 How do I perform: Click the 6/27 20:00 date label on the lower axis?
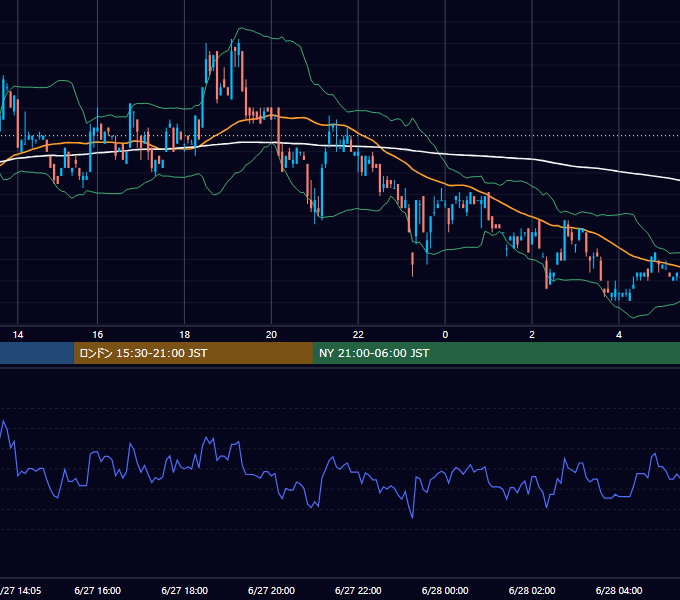point(271,590)
